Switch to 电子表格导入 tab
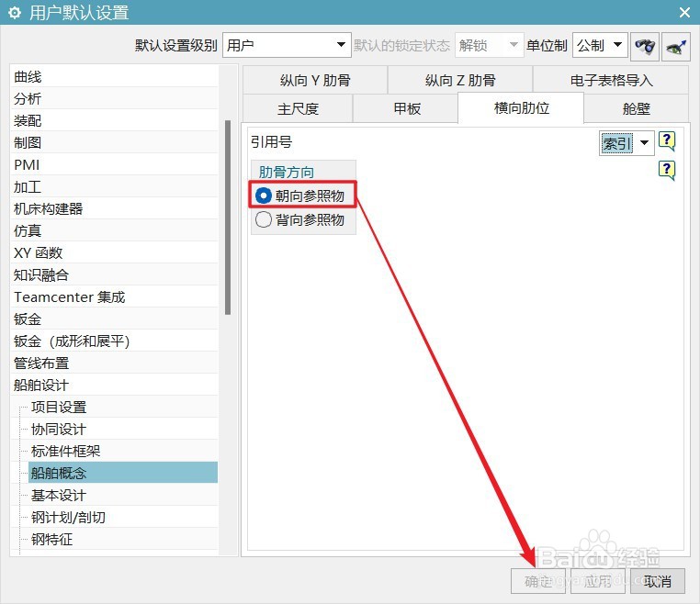This screenshot has height=604, width=700. point(611,80)
